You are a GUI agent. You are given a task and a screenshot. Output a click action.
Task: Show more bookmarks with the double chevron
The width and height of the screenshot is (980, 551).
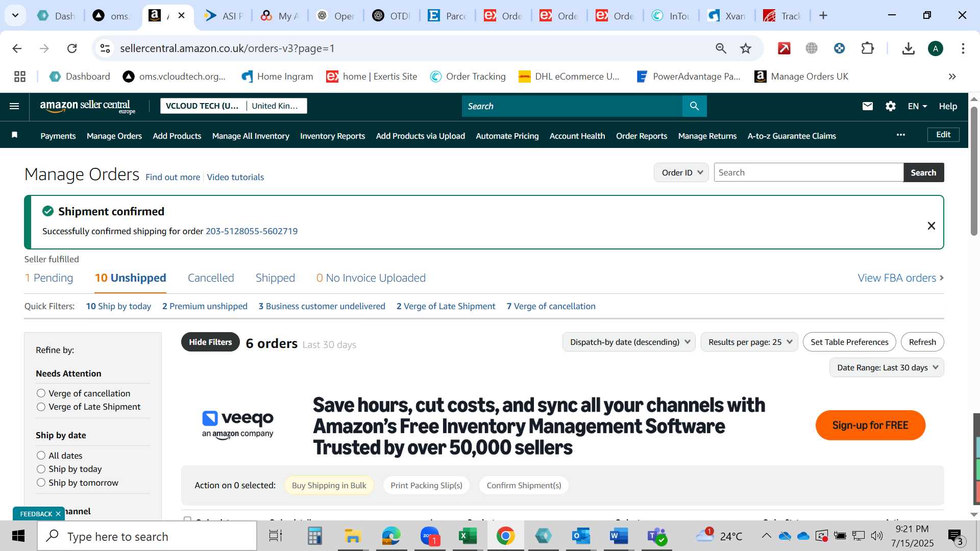click(952, 77)
